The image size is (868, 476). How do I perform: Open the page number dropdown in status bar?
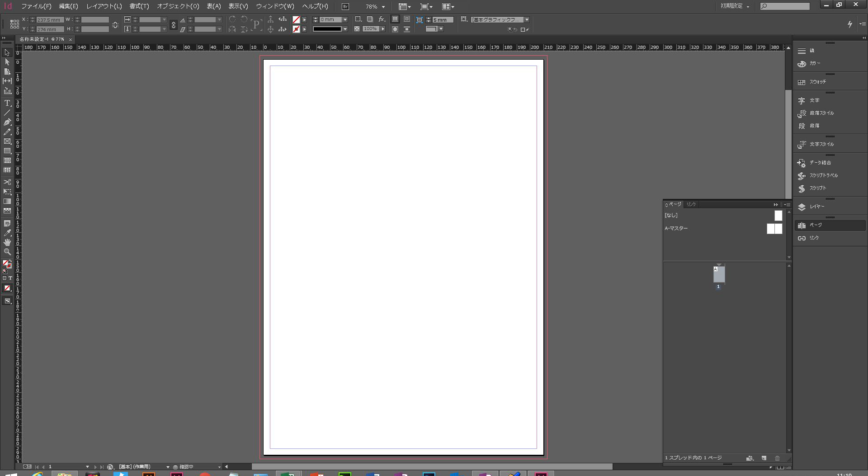[87, 467]
